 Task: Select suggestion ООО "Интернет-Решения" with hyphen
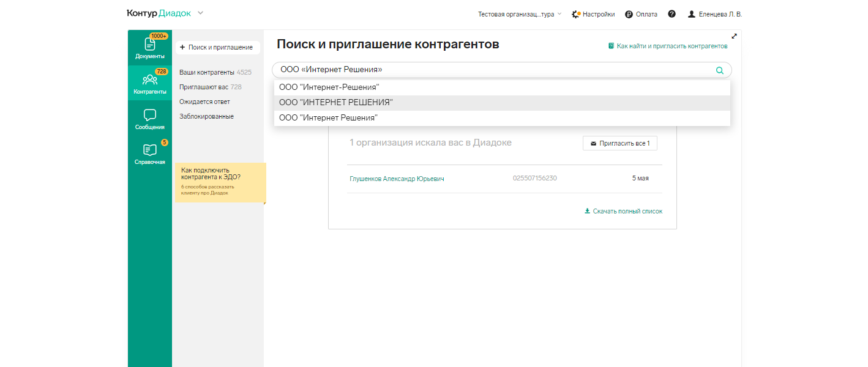tap(502, 87)
